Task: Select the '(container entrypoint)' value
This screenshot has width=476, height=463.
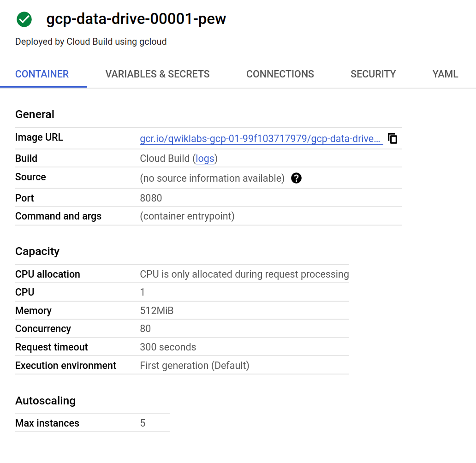Action: (x=187, y=216)
